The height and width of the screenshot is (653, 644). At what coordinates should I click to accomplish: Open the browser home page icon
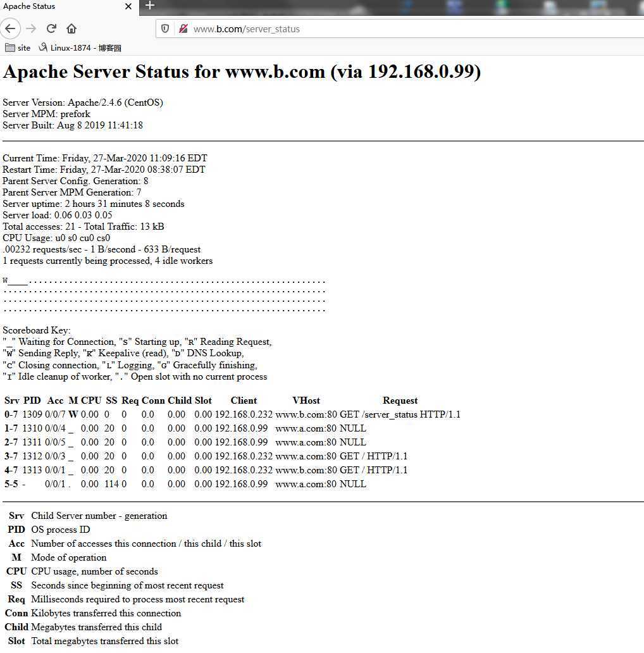pyautogui.click(x=71, y=28)
